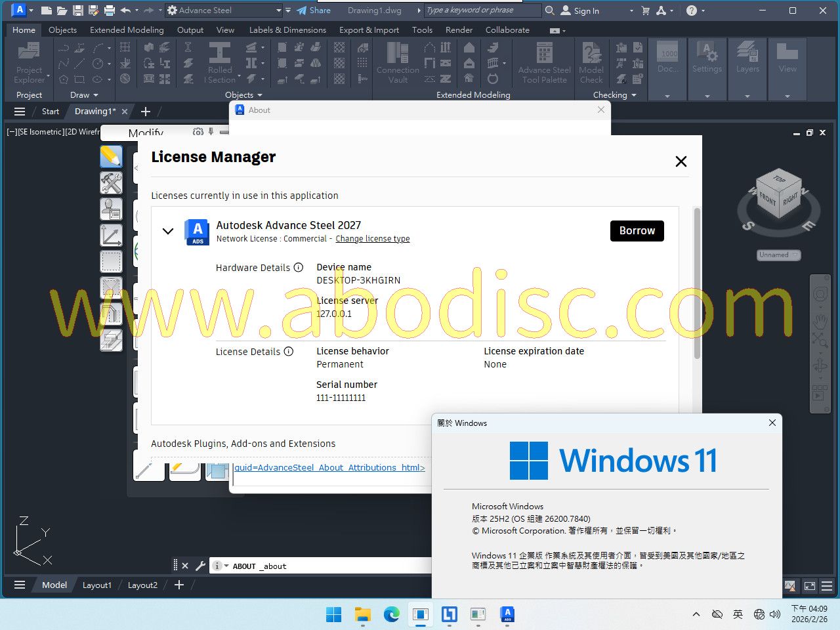Open the Connection Vault

(x=398, y=63)
